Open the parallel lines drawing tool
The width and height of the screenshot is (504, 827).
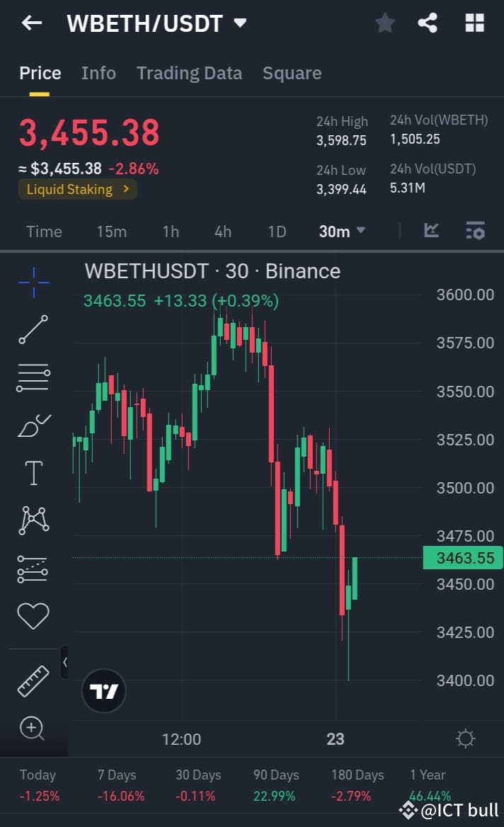coord(33,377)
